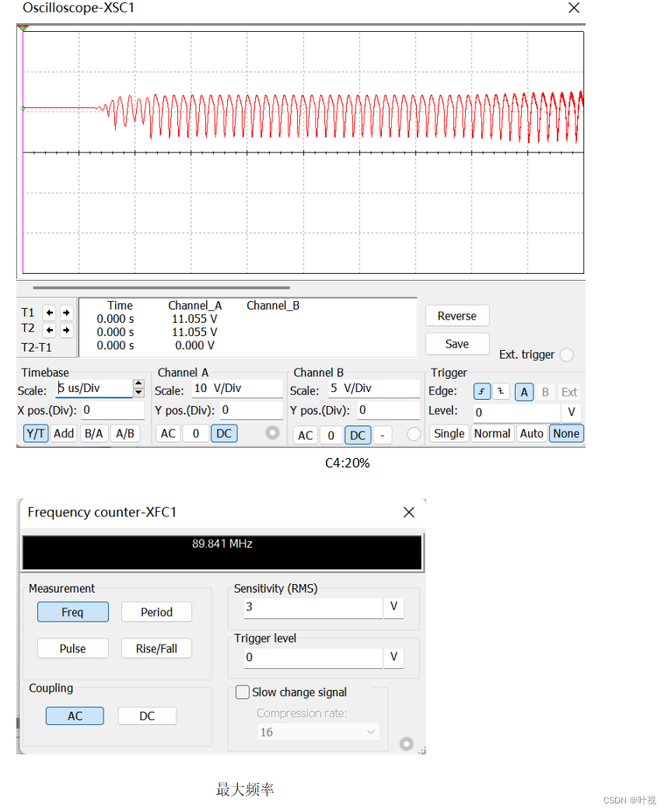Click Channel A Y pos.(Div) field
The width and height of the screenshot is (668, 812).
coord(251,410)
